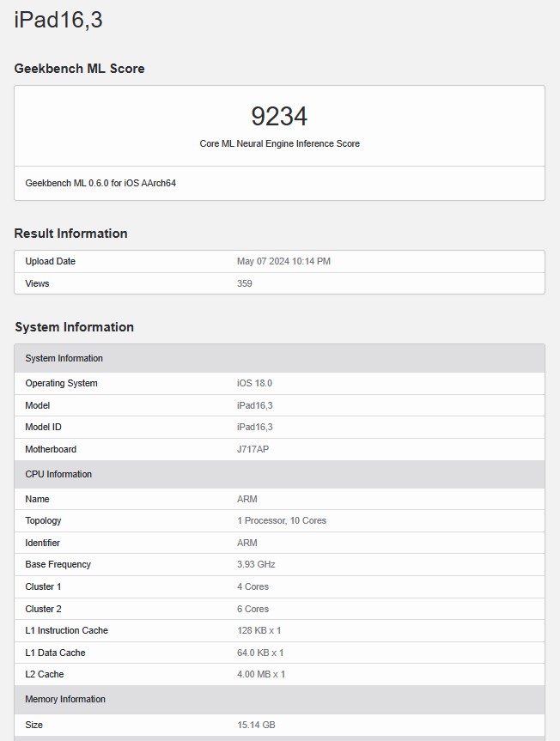Select the Upload Date value May 07 2024
This screenshot has width=560, height=741.
283,261
